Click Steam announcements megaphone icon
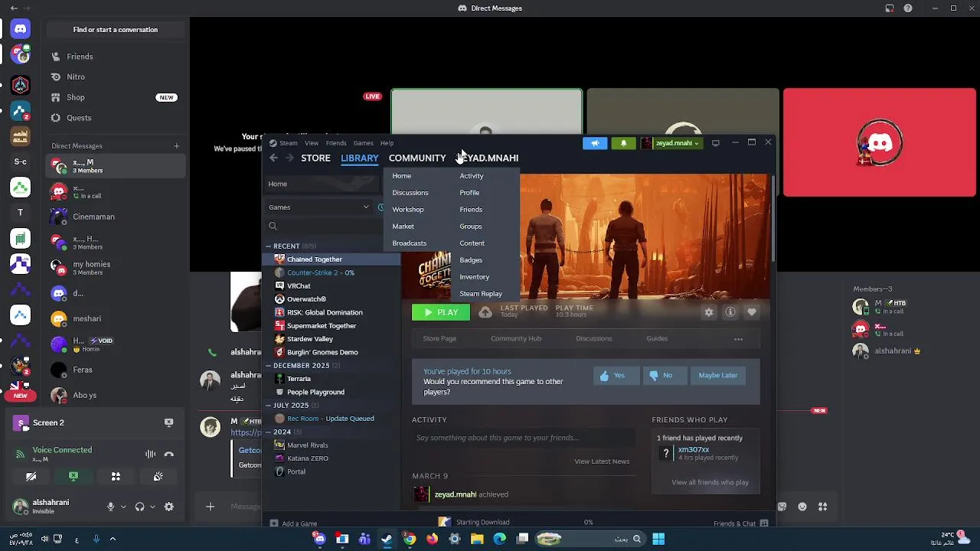The width and height of the screenshot is (980, 551). [x=595, y=143]
